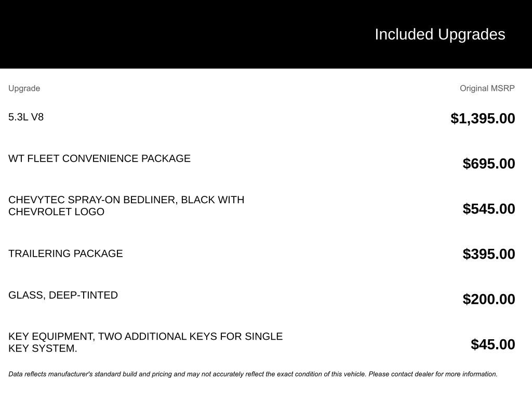This screenshot has width=532, height=399.
Task: Select WT Fleet Convenience Package upgrade
Action: click(99, 158)
